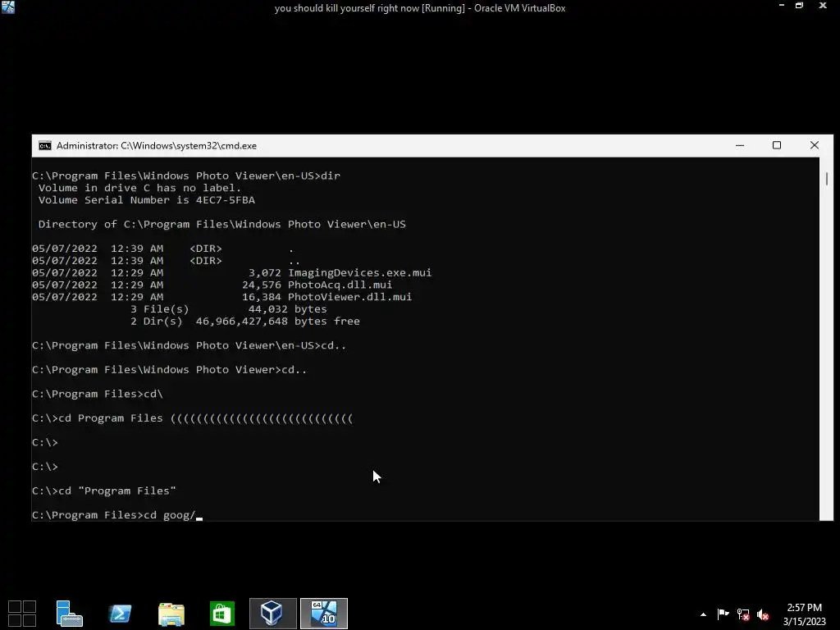Viewport: 840px width, 630px height.
Task: Click the muted volume tray icon
Action: [763, 614]
